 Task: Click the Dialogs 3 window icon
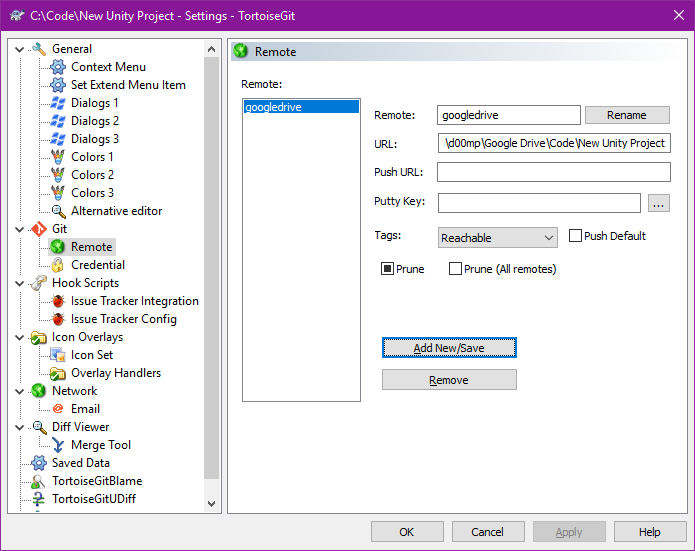(58, 139)
